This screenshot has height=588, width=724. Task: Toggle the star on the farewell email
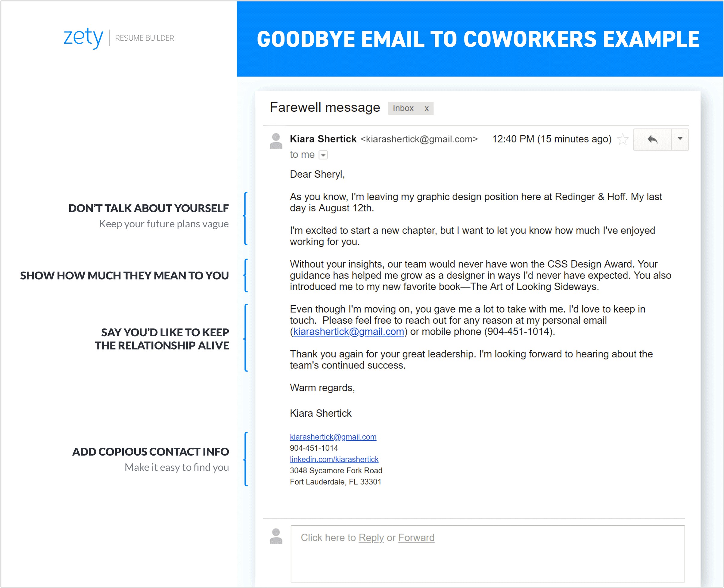pyautogui.click(x=624, y=138)
